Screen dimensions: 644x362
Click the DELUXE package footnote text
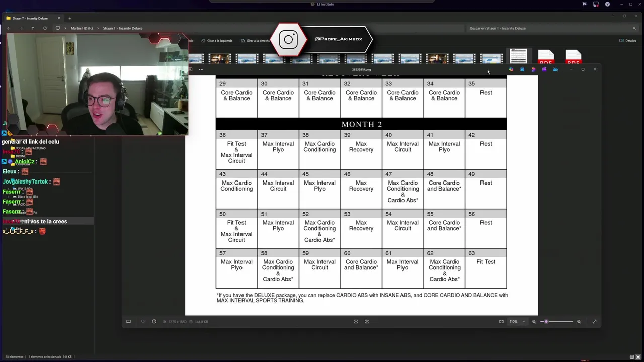pyautogui.click(x=362, y=298)
